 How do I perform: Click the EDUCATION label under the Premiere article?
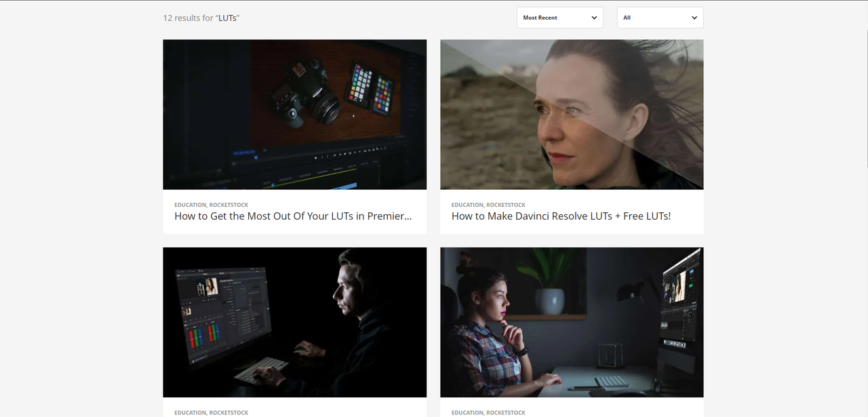(189, 204)
